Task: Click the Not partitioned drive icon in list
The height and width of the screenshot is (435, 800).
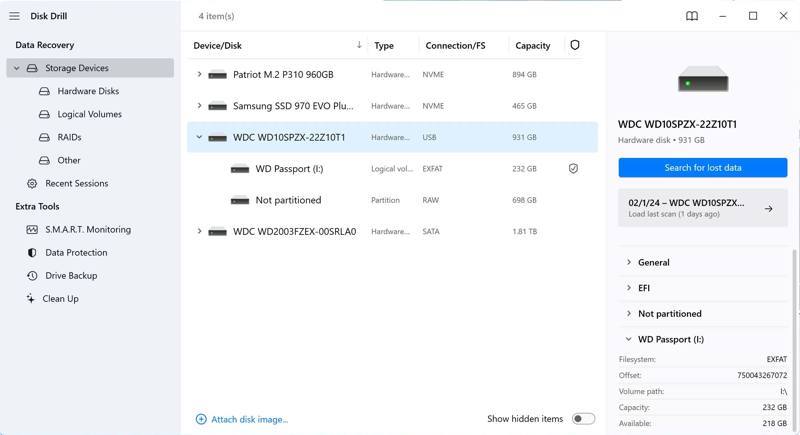Action: [240, 200]
